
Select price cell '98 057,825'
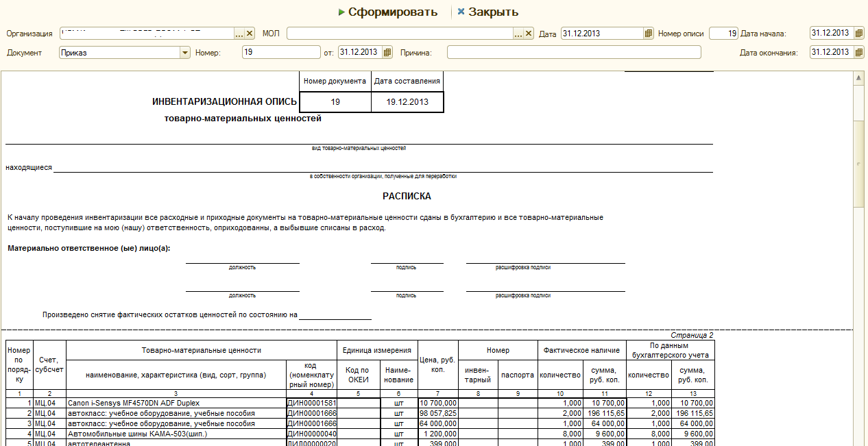pos(438,414)
